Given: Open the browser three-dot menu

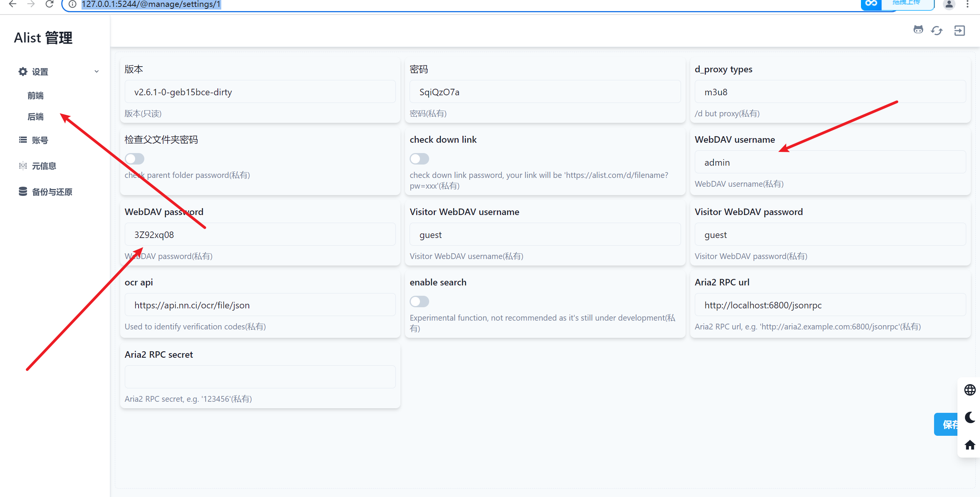Looking at the screenshot, I should click(x=967, y=4).
